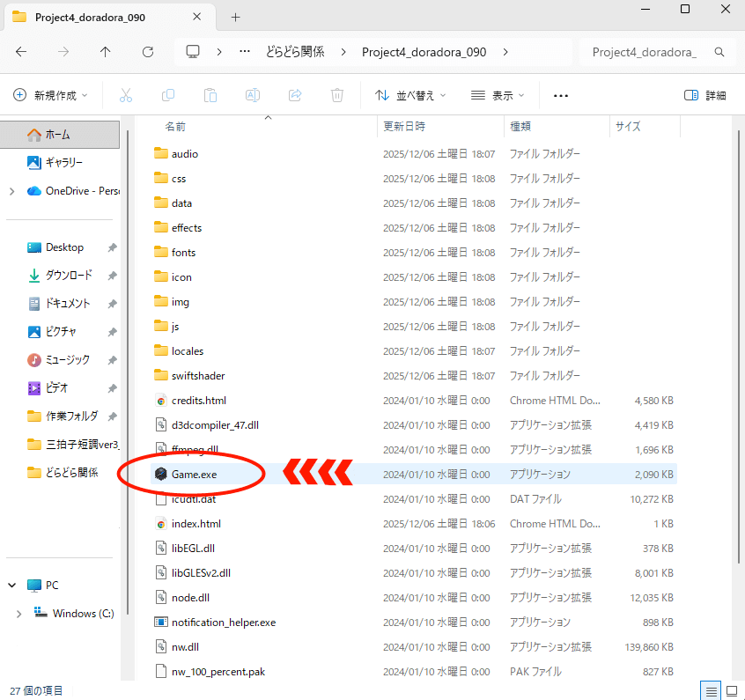The width and height of the screenshot is (745, 700).
Task: Click the Delete trash can icon
Action: click(337, 95)
